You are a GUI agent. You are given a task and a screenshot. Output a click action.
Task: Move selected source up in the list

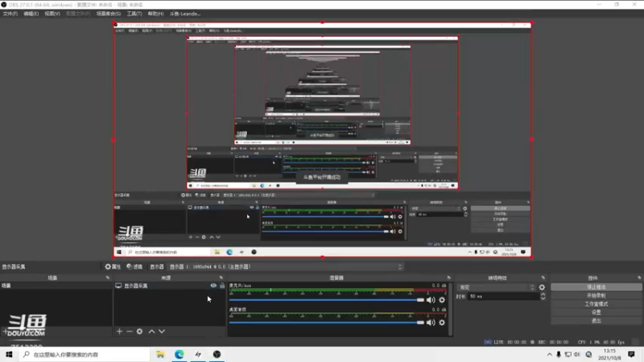point(151,331)
